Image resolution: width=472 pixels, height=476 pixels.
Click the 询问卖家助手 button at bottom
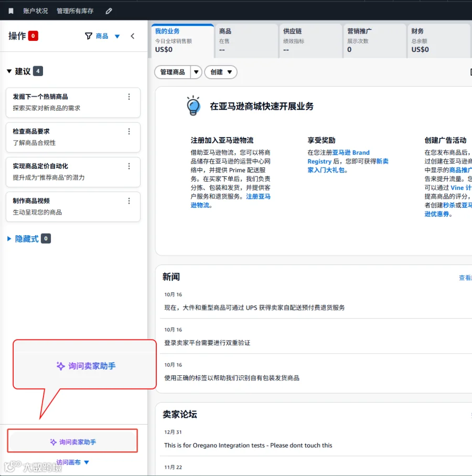72,442
